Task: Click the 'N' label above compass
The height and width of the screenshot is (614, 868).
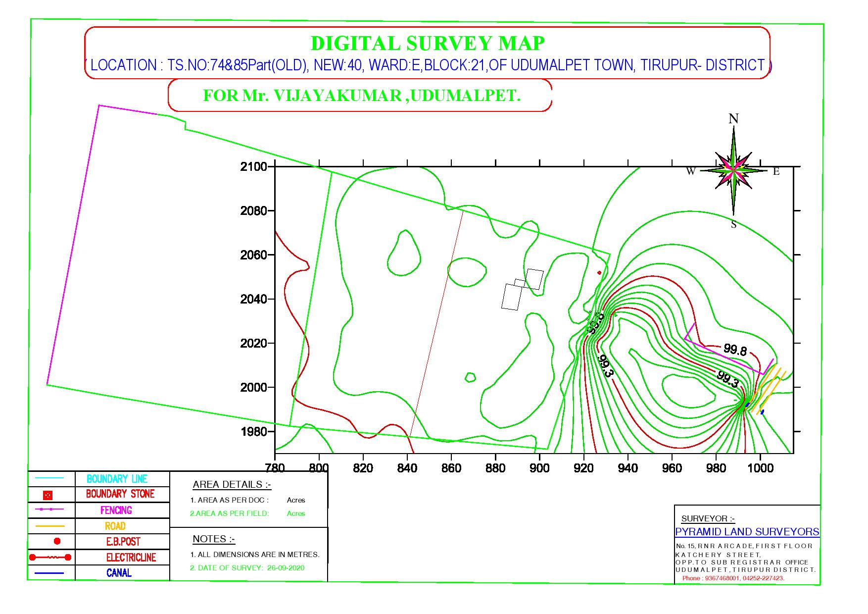Action: pyautogui.click(x=733, y=119)
